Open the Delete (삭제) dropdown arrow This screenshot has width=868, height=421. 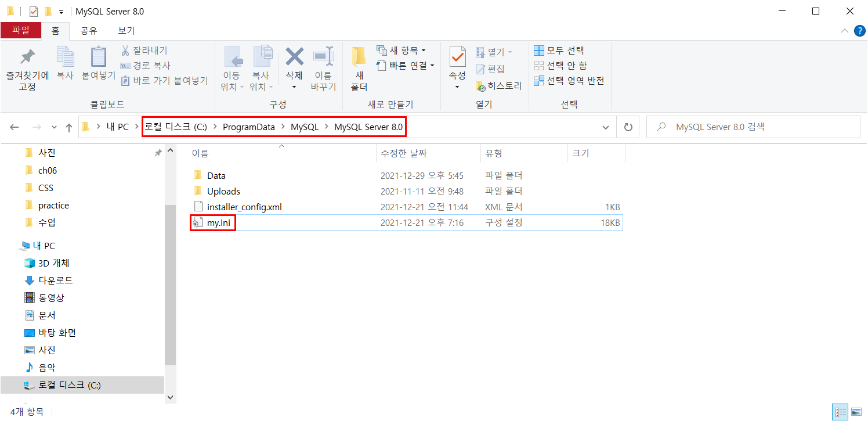pyautogui.click(x=294, y=87)
